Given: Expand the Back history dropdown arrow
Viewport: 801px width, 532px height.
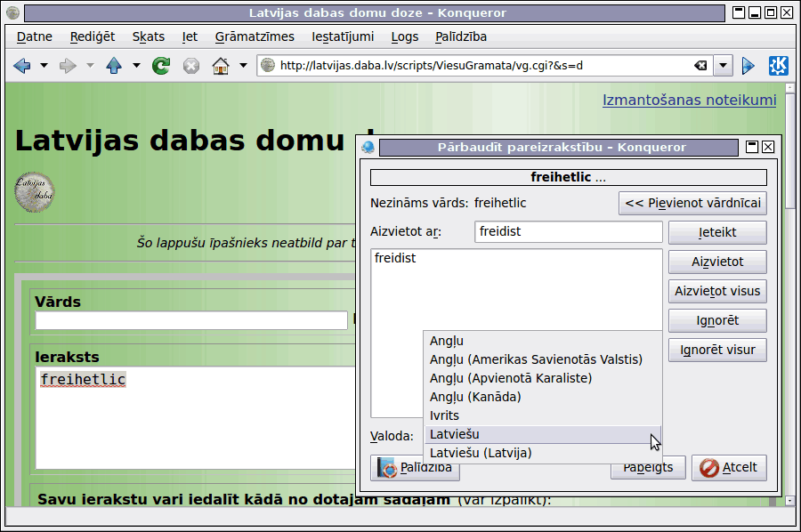Looking at the screenshot, I should coord(44,65).
